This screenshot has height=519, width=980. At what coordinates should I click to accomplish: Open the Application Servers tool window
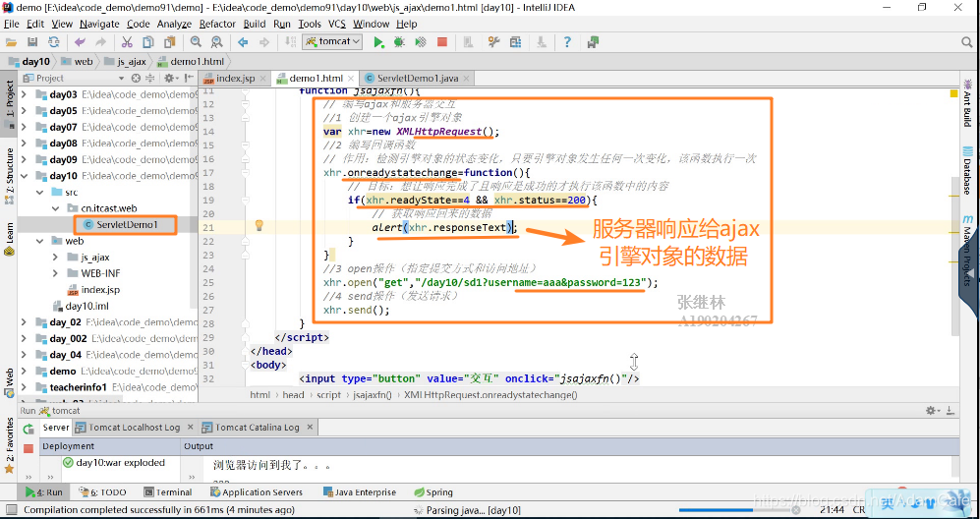(x=257, y=492)
